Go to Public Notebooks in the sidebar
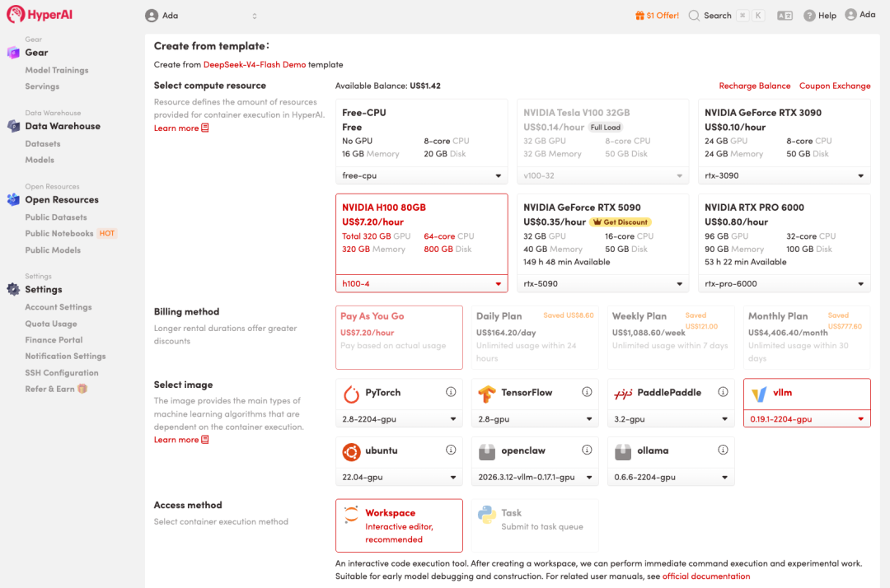The image size is (890, 588). 59,234
